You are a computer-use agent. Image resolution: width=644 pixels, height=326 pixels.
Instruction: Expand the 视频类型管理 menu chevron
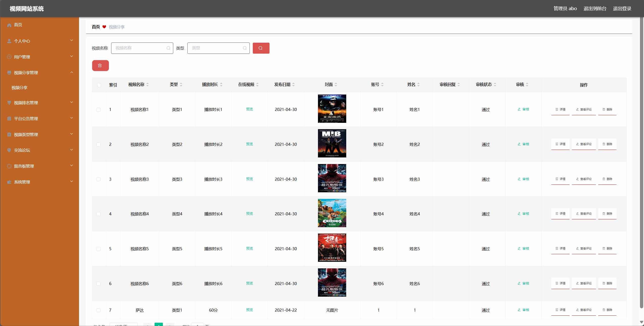click(71, 134)
